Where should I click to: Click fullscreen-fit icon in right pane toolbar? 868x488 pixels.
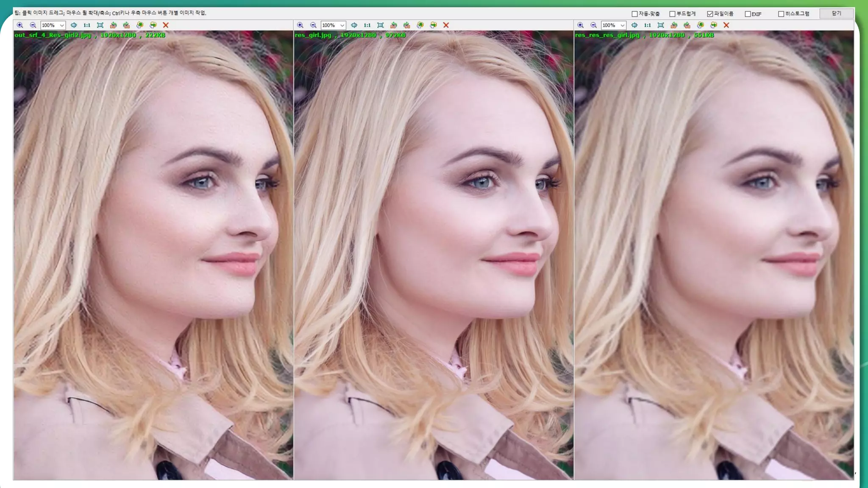(x=661, y=25)
